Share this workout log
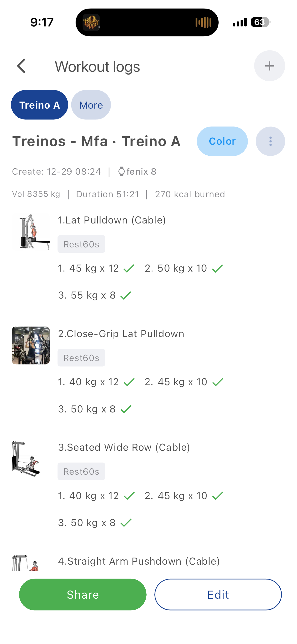 [x=83, y=595]
